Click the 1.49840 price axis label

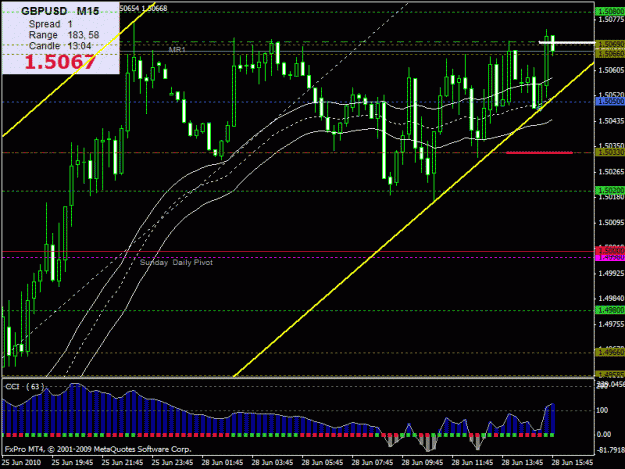(611, 298)
